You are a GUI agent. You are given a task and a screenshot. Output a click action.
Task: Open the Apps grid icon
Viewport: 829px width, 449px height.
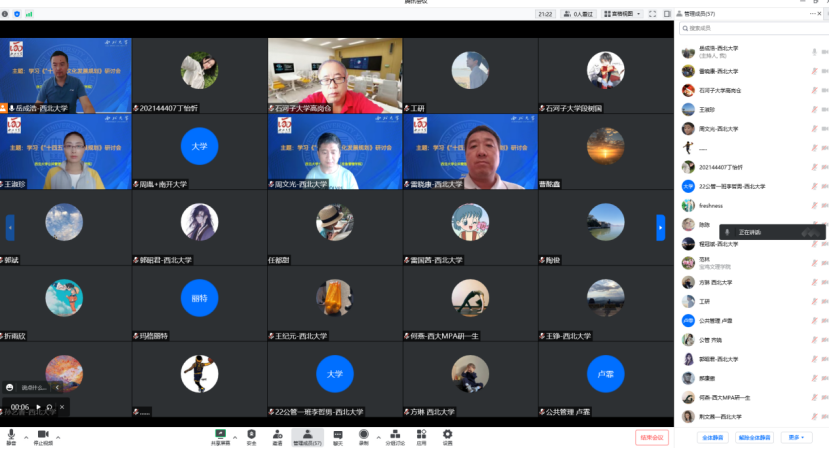click(422, 435)
